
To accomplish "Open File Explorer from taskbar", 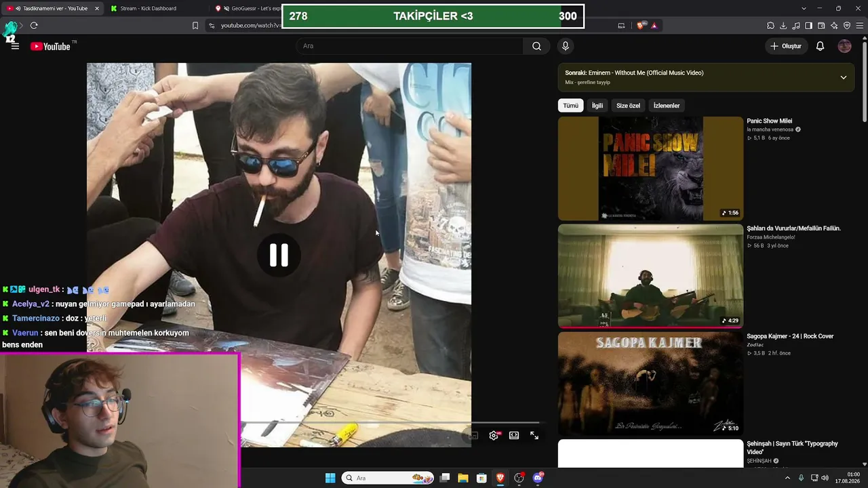I will click(463, 478).
